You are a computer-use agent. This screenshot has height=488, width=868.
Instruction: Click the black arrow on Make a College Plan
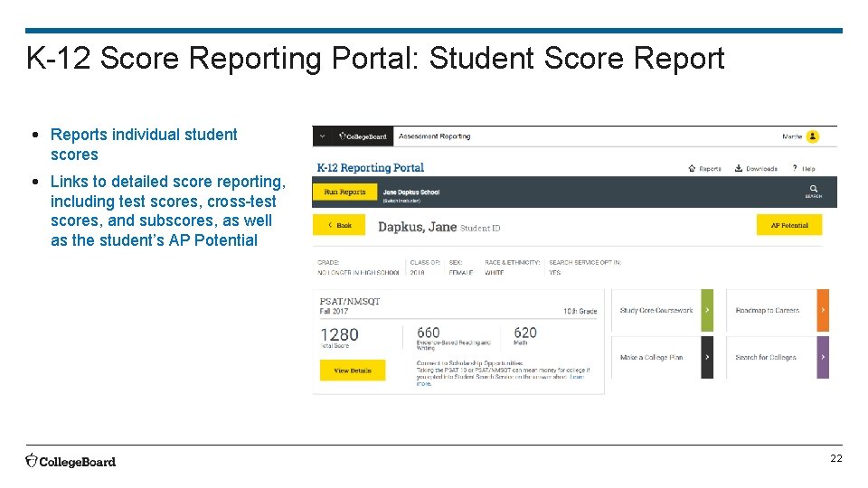(707, 358)
